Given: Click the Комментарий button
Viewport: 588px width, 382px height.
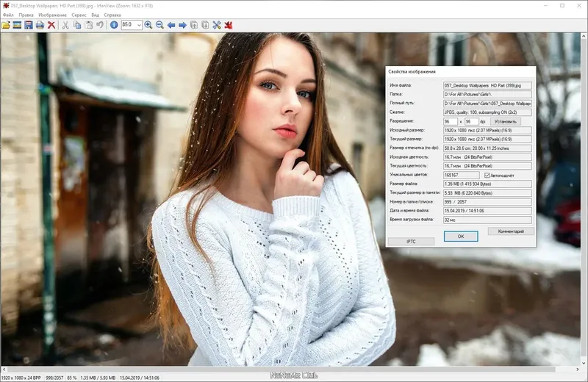Looking at the screenshot, I should coord(511,231).
